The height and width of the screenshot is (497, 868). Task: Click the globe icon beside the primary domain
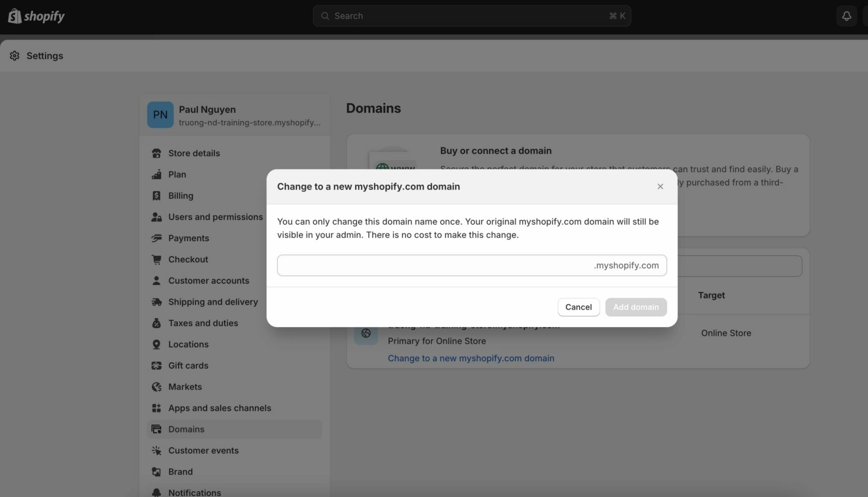(x=366, y=333)
